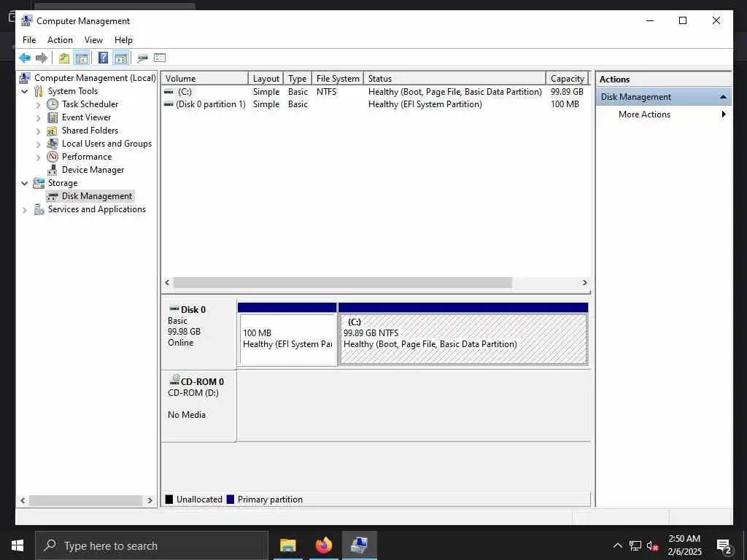Collapse the System Tools node
This screenshot has height=560, width=747.
25,91
